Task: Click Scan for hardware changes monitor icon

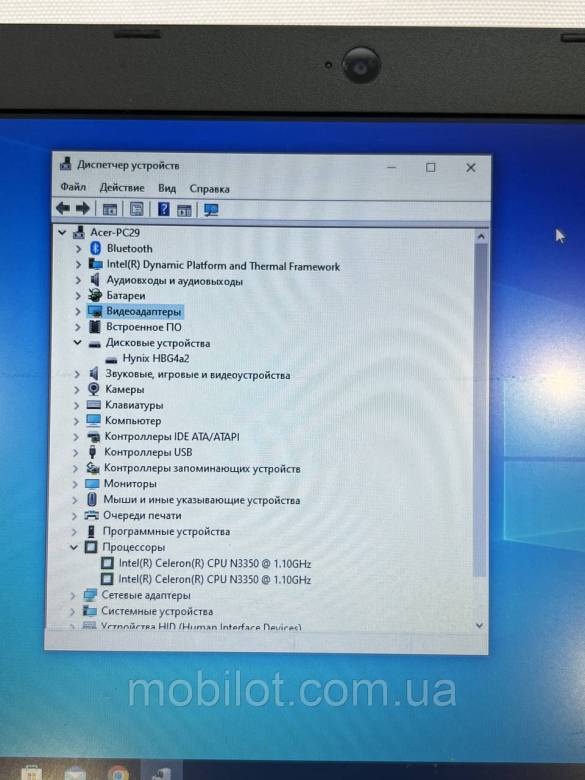Action: [211, 209]
